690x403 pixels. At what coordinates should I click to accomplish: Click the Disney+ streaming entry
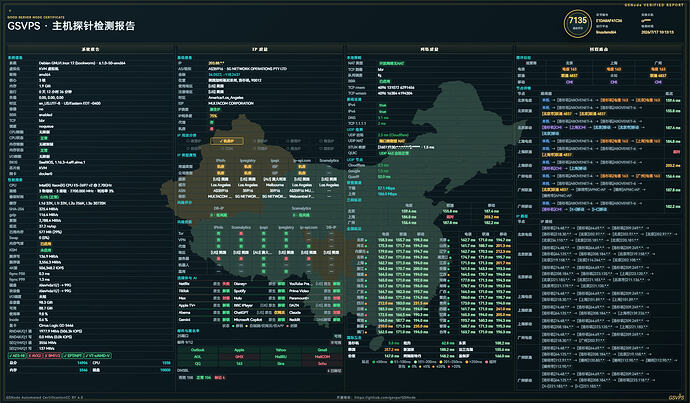pos(259,284)
